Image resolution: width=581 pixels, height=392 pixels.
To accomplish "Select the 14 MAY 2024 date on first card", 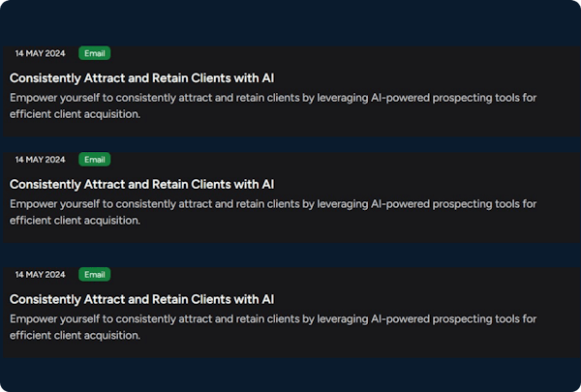I will (x=40, y=53).
